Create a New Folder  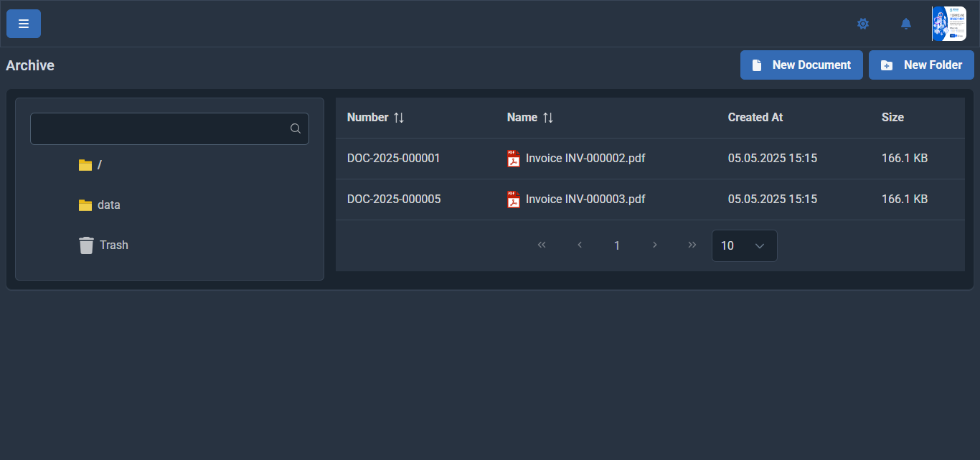(x=921, y=65)
